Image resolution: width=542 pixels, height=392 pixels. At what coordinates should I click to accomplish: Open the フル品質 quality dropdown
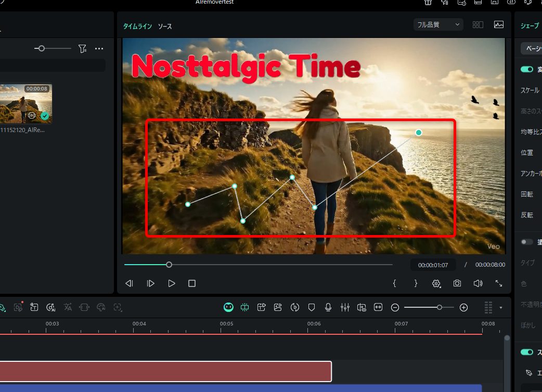[438, 24]
